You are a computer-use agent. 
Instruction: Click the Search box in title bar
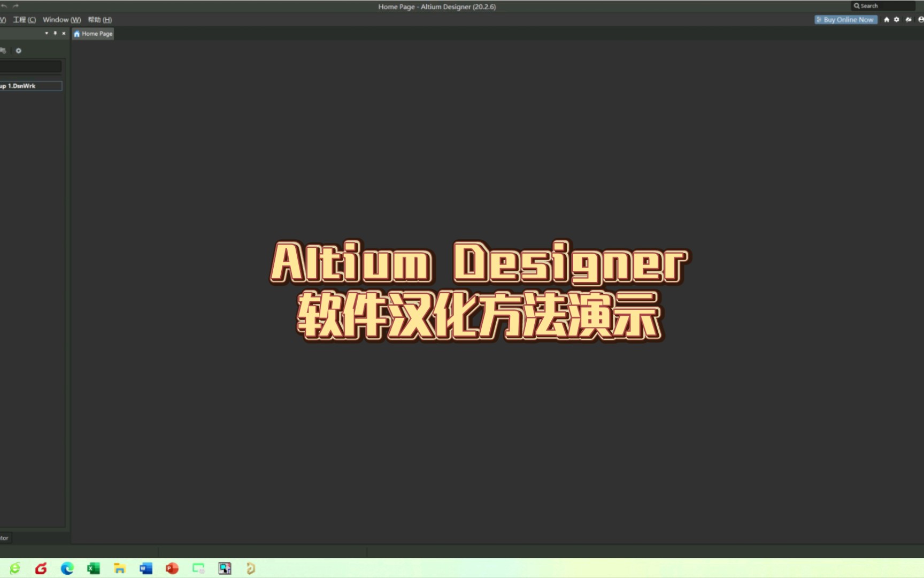tap(883, 6)
